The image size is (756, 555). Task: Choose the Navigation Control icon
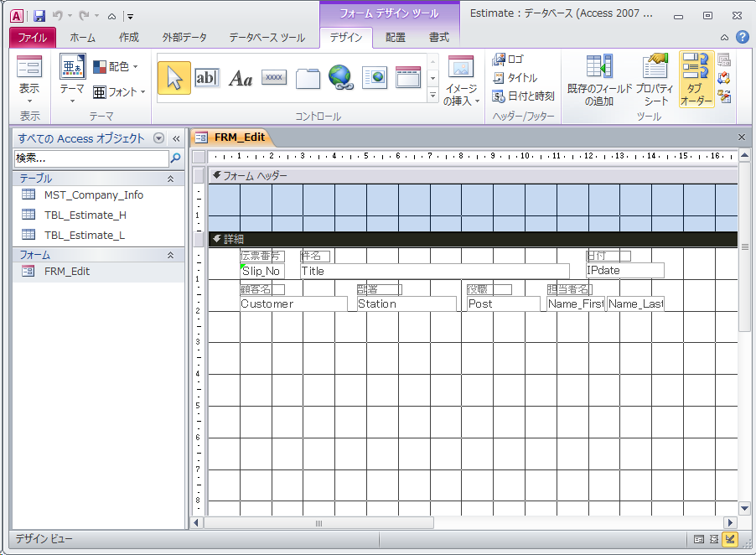(408, 78)
